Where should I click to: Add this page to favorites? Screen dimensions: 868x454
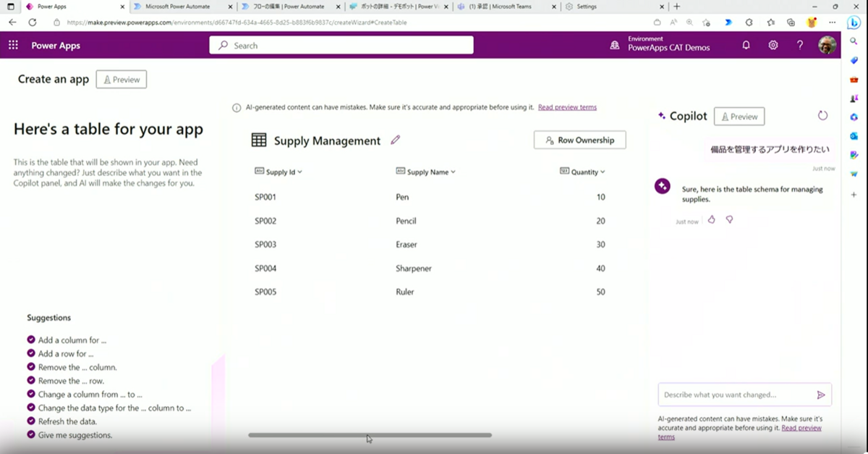pos(706,22)
